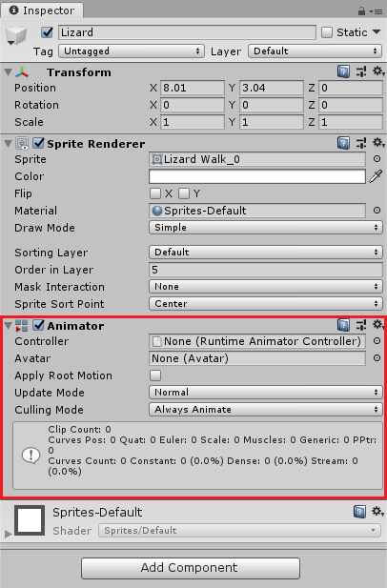Image resolution: width=387 pixels, height=588 pixels.
Task: Open the white Color swatch field
Action: tap(257, 176)
